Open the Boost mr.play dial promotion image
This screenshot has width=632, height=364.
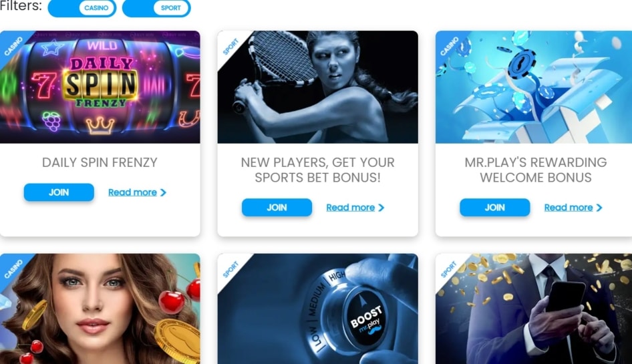point(317,309)
